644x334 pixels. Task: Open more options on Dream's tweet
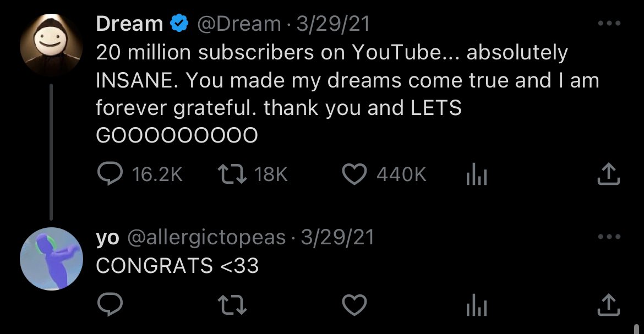click(x=609, y=24)
